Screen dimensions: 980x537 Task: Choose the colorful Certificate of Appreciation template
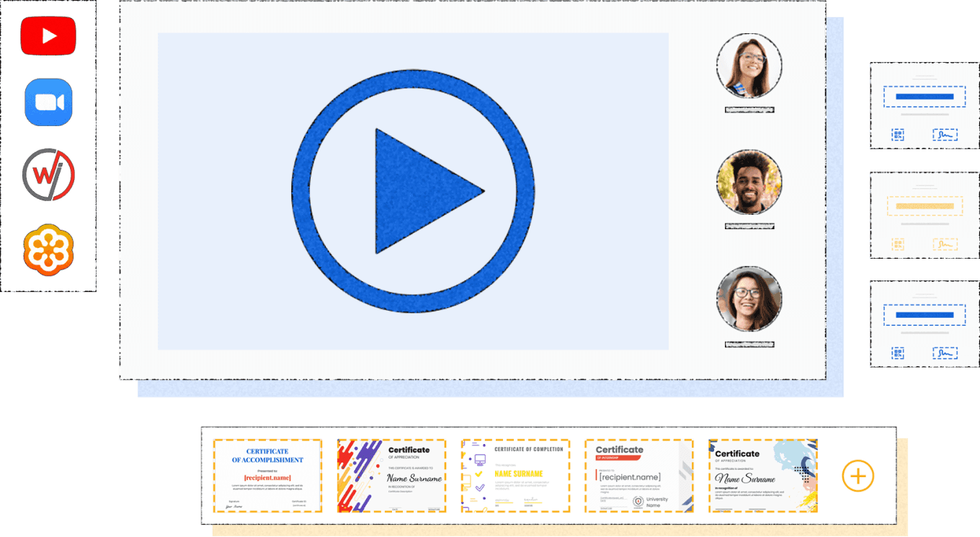391,476
